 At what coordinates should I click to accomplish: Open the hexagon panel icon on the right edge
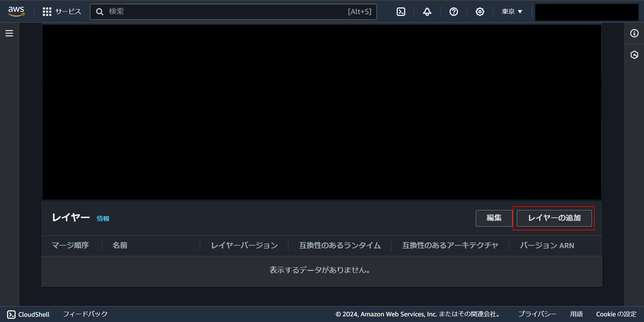[634, 55]
